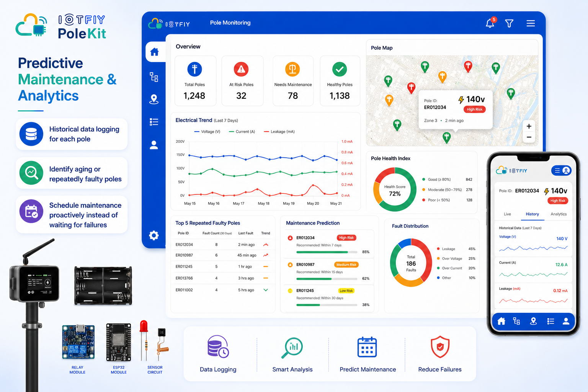Click the Low Risk badge for ER011245
The height and width of the screenshot is (392, 588).
pos(346,291)
